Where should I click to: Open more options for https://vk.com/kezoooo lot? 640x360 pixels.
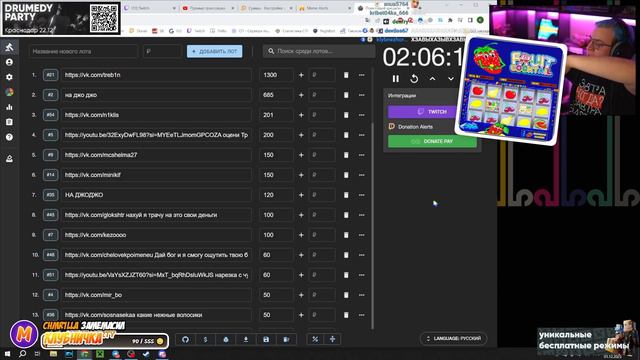point(362,235)
